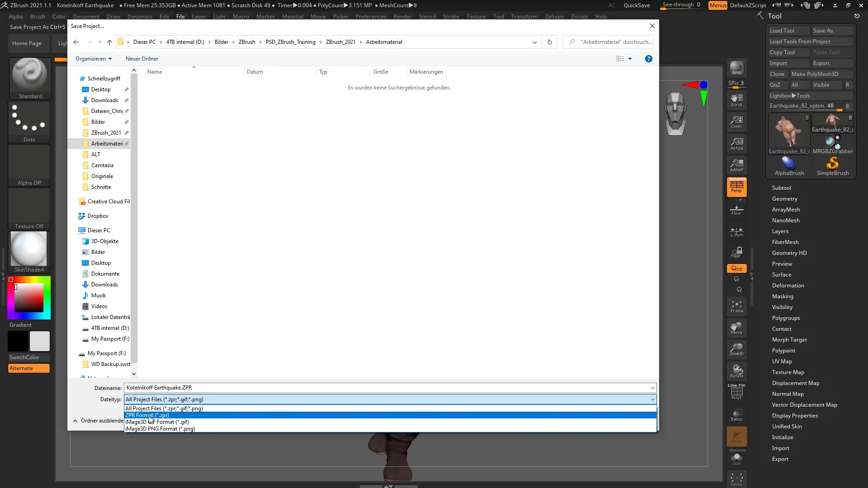Toggle the Alternate button
The width and height of the screenshot is (868, 488).
[29, 368]
